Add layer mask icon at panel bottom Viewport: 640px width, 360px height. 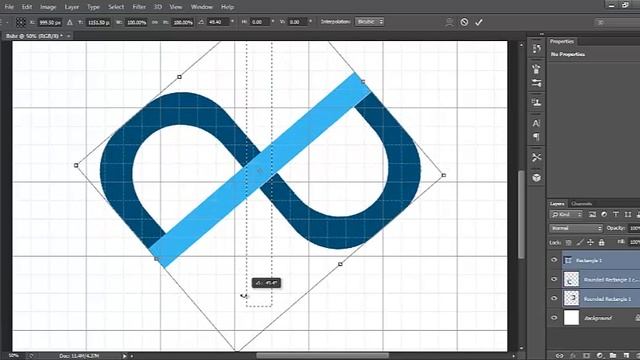(x=586, y=356)
